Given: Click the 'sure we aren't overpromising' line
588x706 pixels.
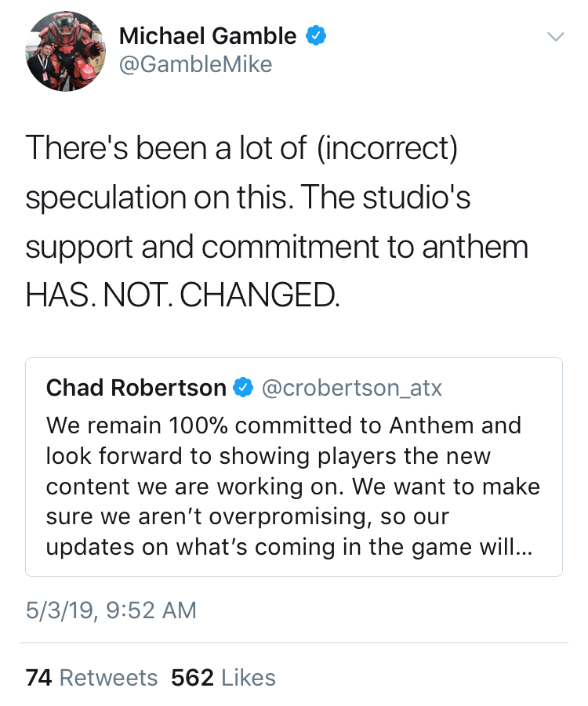Looking at the screenshot, I should pos(248,516).
